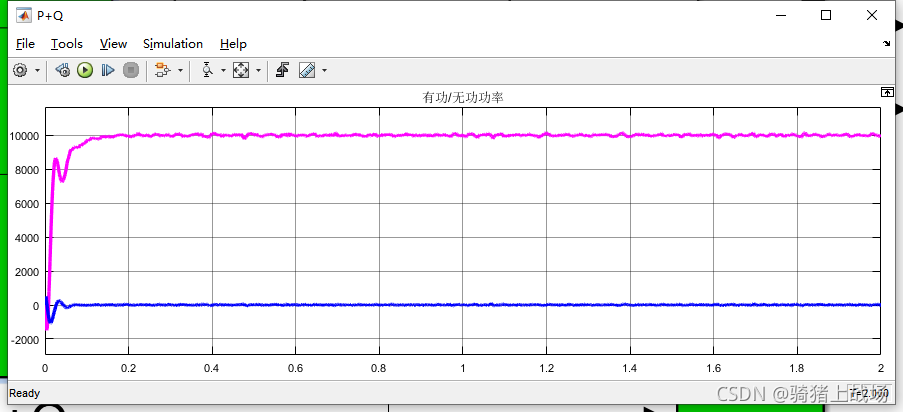Viewport: 903px width, 412px height.
Task: Open the Tools menu
Action: click(67, 44)
